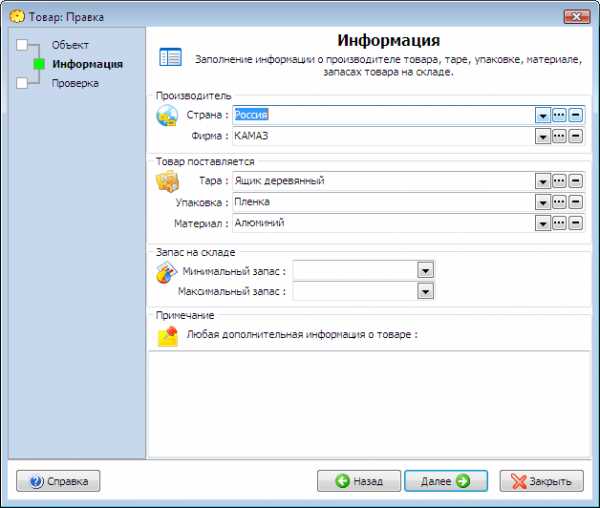Clear the Тара field with minus button
600x508 pixels.
pyautogui.click(x=576, y=181)
